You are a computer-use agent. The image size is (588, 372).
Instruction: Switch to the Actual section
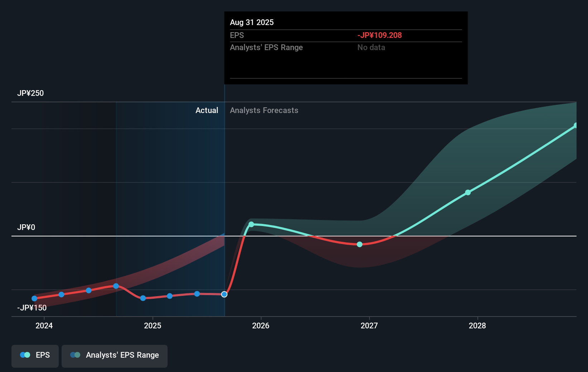207,110
